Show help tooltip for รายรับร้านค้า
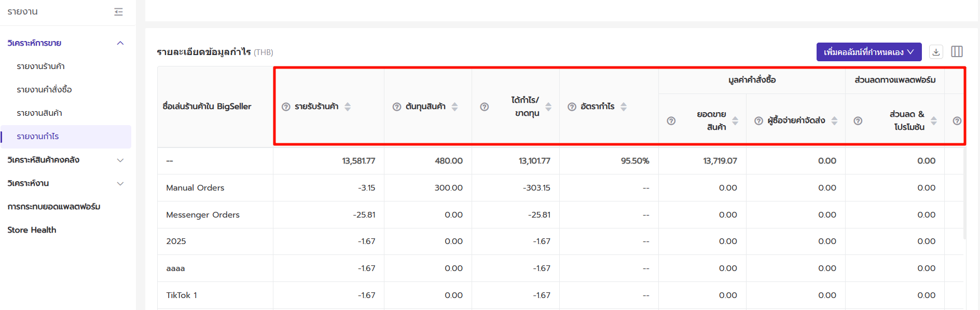Screen dimensions: 980x310 coord(286,106)
